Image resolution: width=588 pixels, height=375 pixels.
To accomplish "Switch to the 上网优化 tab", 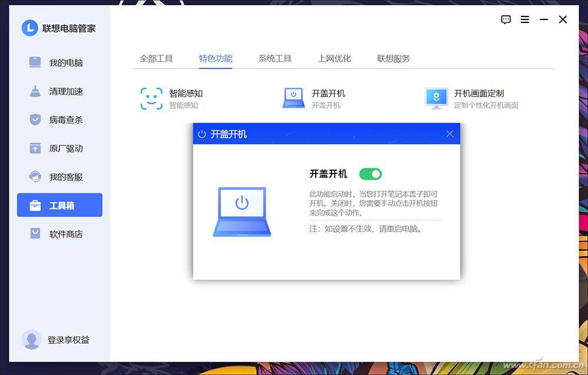I will click(x=334, y=58).
